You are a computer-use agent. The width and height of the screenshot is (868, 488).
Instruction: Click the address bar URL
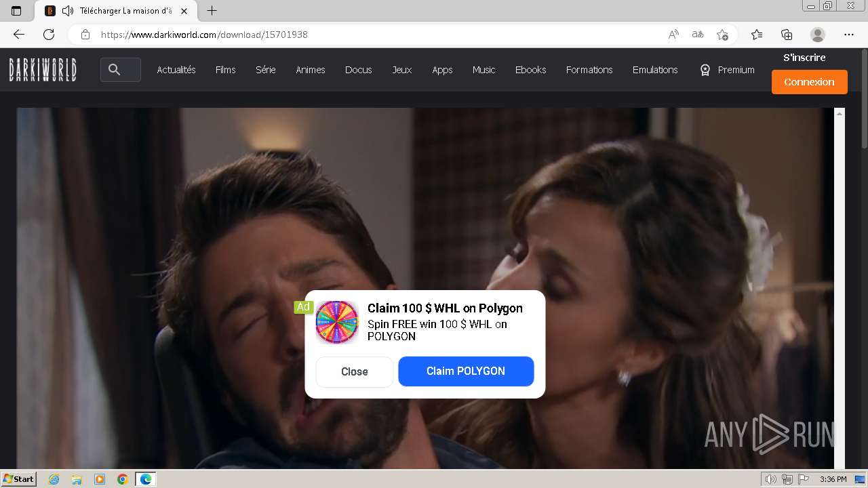pyautogui.click(x=204, y=35)
